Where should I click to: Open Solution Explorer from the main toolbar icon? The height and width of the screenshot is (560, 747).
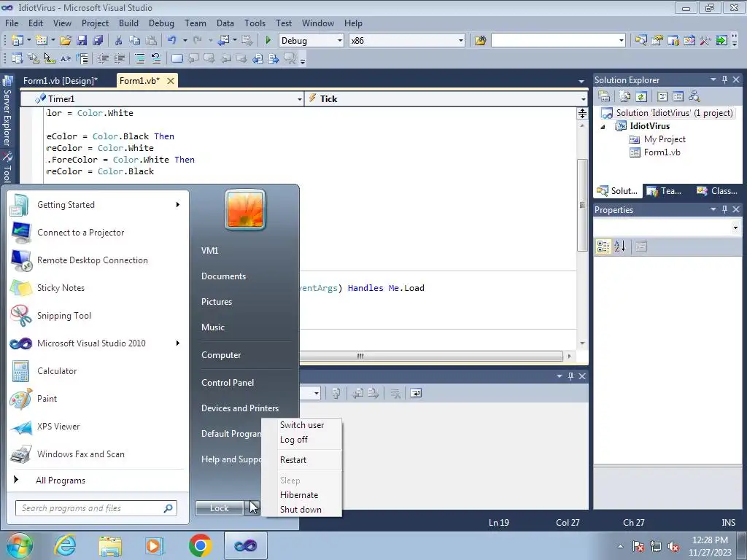(x=640, y=41)
